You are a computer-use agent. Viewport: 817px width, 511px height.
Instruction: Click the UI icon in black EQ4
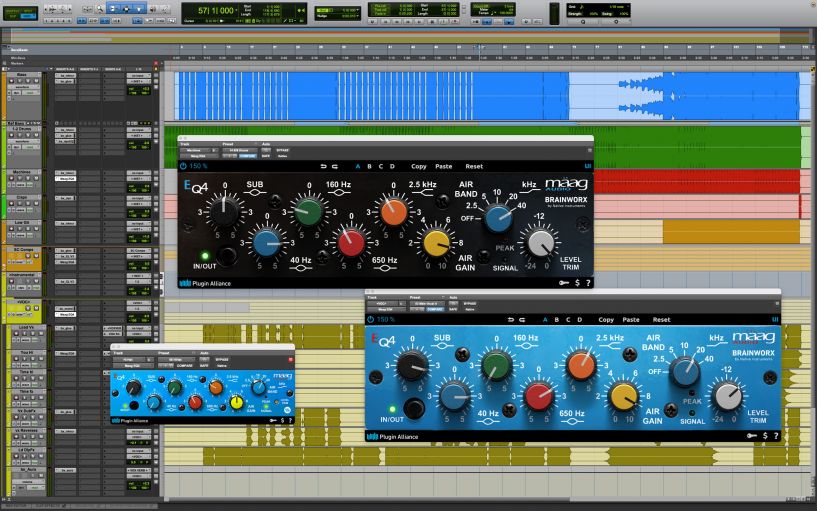click(x=588, y=166)
